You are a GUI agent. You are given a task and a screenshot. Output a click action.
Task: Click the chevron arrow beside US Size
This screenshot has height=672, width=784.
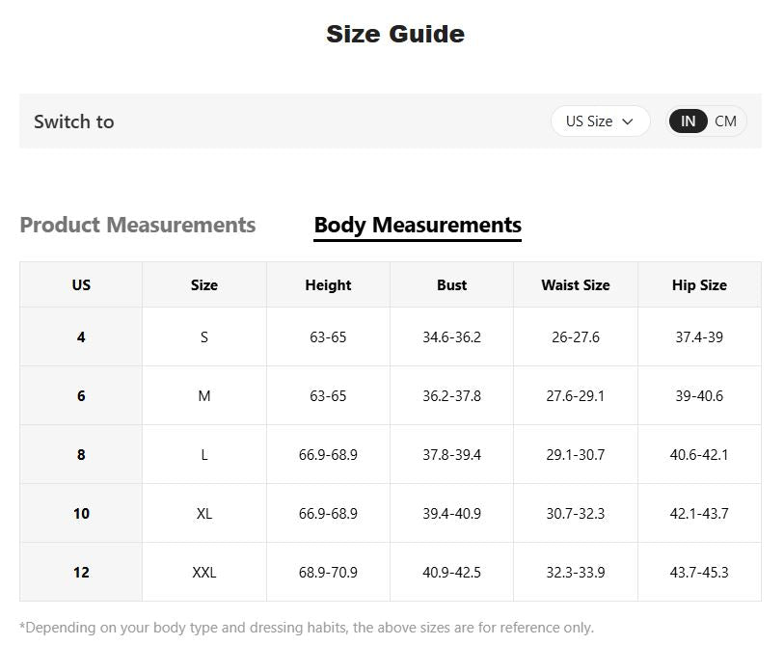[x=628, y=121]
